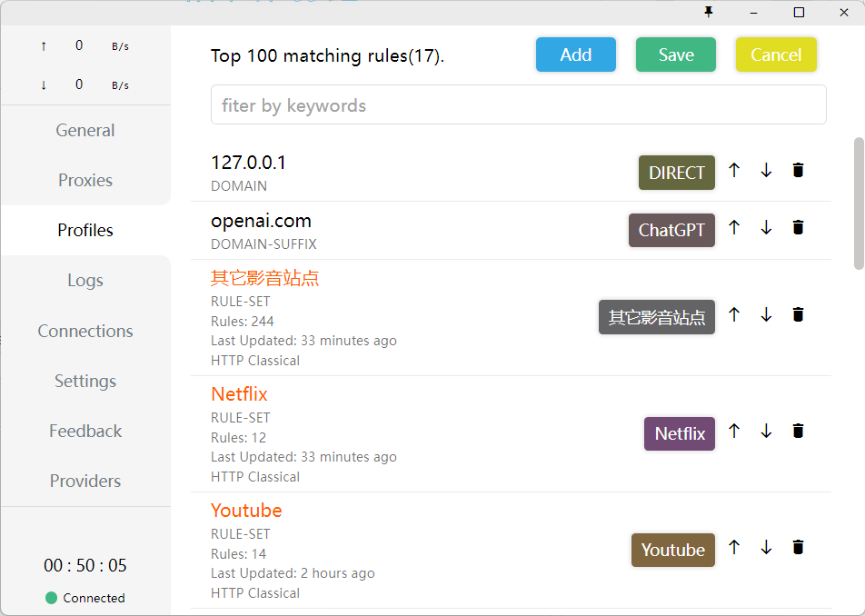Click the Connected status indicator
865x616 pixels.
[x=85, y=598]
